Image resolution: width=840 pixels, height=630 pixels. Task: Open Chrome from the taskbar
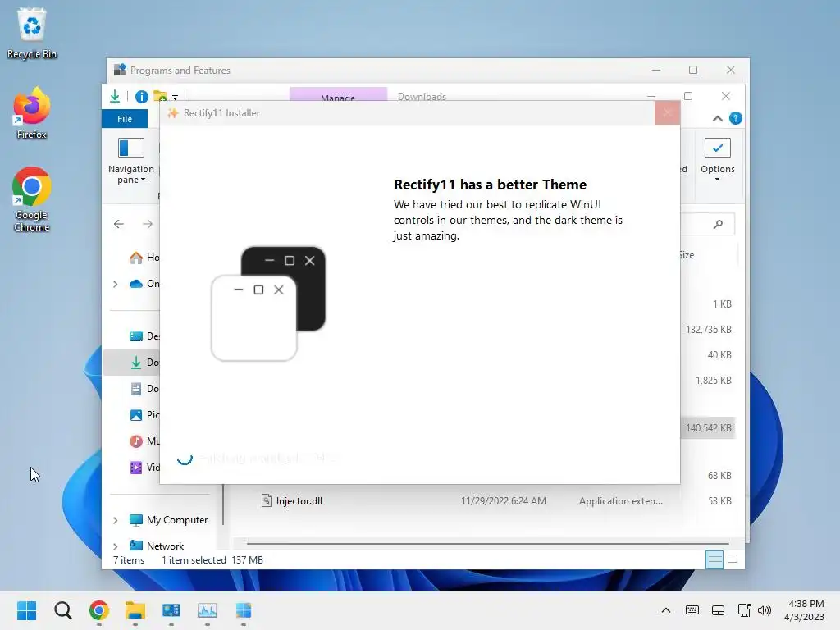[x=99, y=610]
